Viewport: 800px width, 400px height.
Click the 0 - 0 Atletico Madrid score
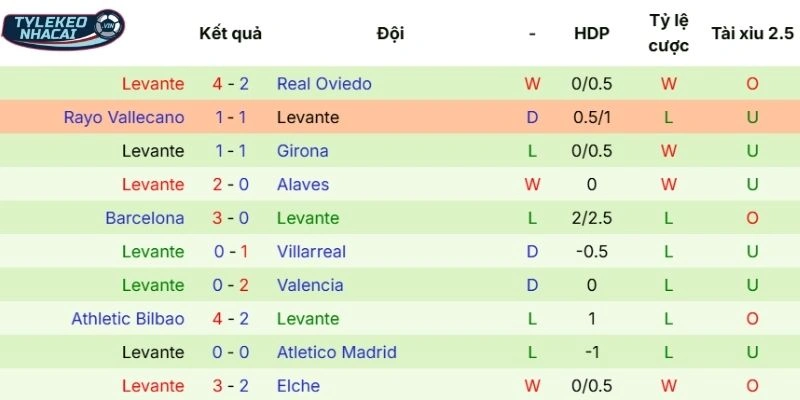(231, 352)
